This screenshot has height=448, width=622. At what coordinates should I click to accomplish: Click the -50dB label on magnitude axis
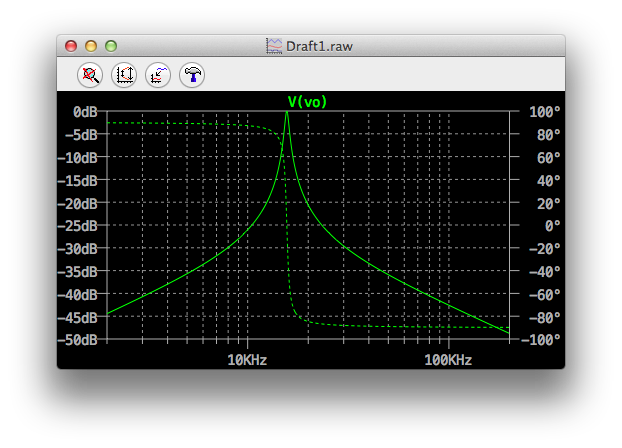click(76, 340)
